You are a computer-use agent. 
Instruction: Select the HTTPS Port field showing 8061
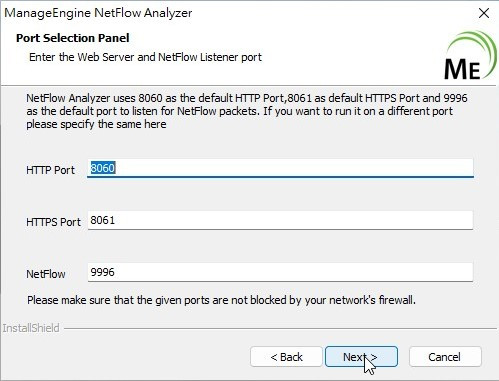click(280, 220)
